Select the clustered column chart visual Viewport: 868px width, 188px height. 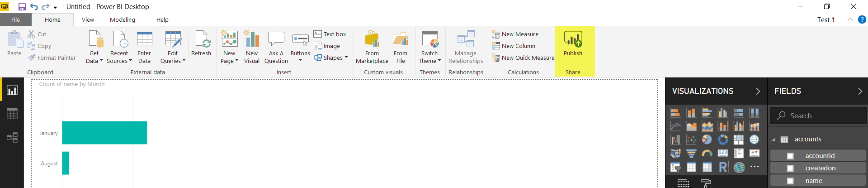point(723,113)
